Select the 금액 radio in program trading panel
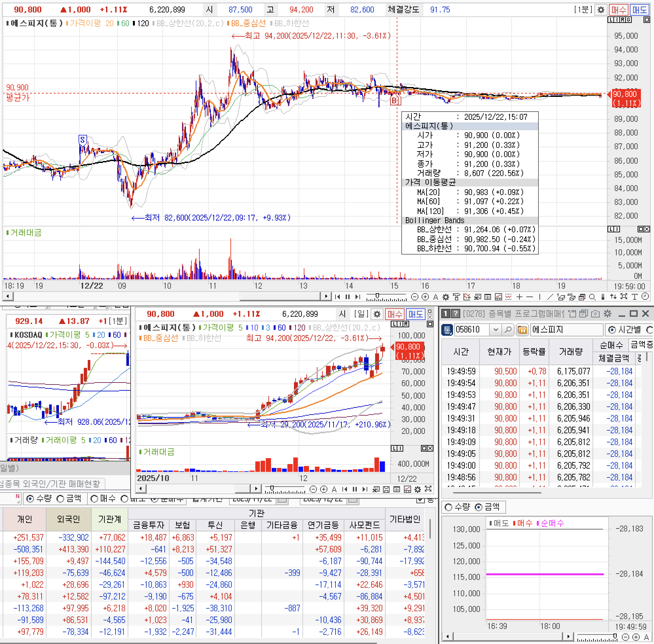 [479, 507]
